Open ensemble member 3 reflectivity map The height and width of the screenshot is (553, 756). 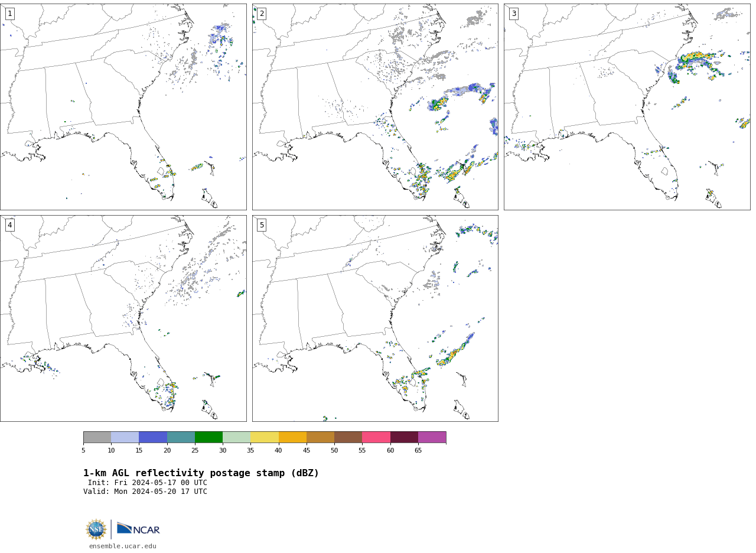pyautogui.click(x=627, y=107)
